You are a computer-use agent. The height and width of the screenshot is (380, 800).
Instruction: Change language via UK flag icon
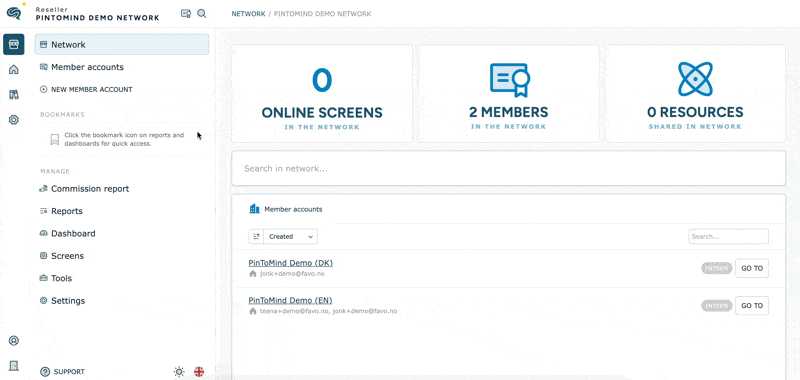point(199,372)
